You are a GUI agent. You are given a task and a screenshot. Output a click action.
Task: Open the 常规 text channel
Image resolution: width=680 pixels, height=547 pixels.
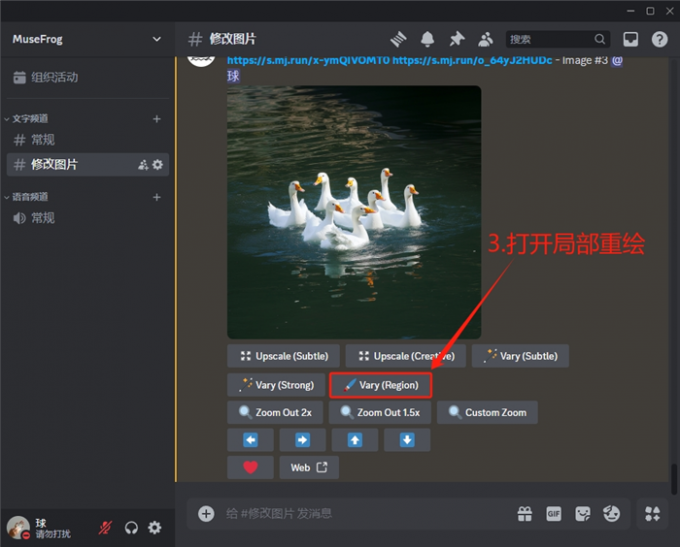[x=87, y=140]
